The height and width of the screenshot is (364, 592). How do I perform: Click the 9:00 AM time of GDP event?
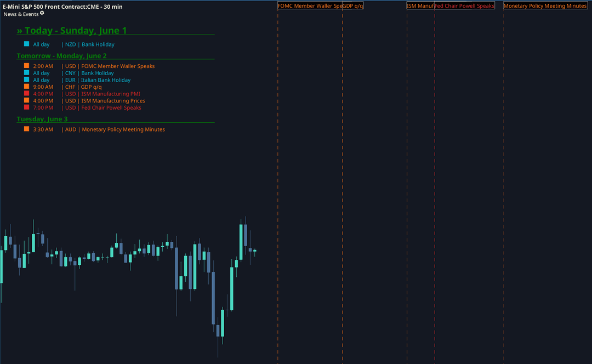pyautogui.click(x=43, y=87)
